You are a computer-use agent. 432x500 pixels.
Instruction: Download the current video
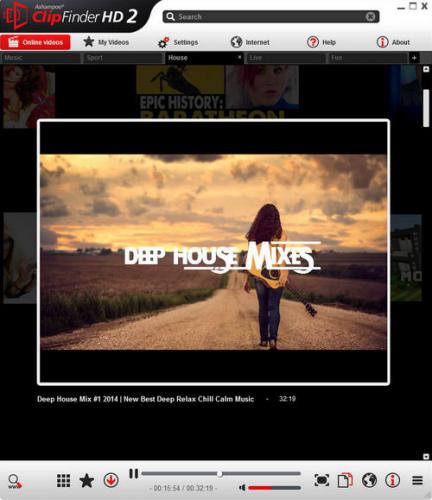coord(111,481)
